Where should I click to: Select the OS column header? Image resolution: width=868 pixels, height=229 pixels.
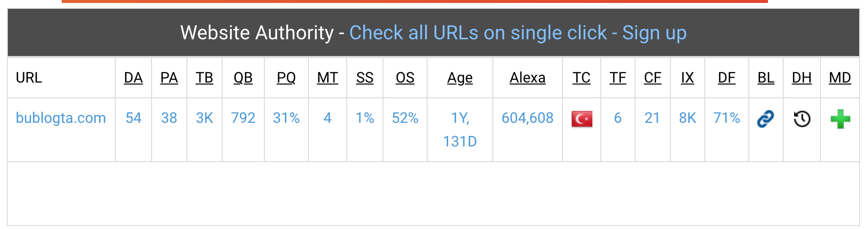pyautogui.click(x=405, y=78)
